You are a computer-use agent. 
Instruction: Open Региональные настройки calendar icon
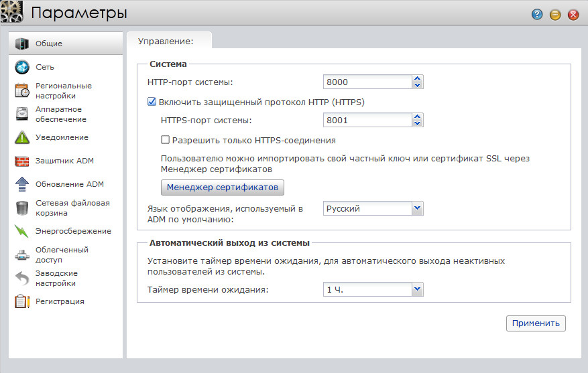point(23,90)
